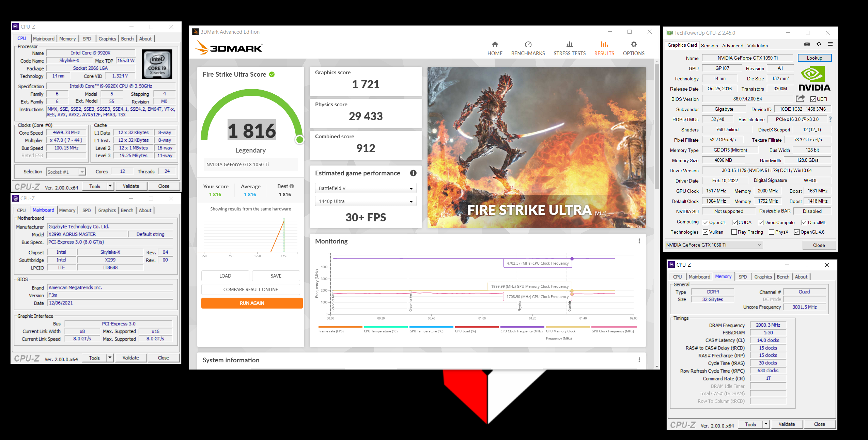
Task: Switch to the Graphics tab in the CPU-Z Memory window
Action: coord(763,277)
